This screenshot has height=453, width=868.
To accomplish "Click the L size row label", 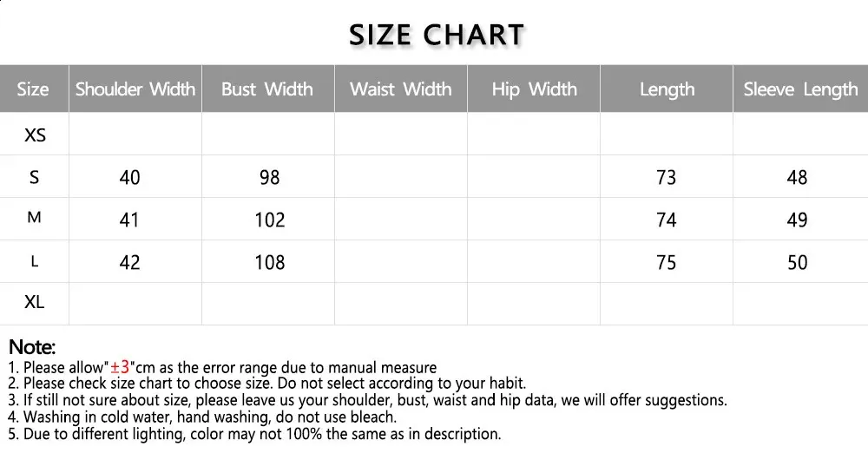I will click(x=35, y=261).
